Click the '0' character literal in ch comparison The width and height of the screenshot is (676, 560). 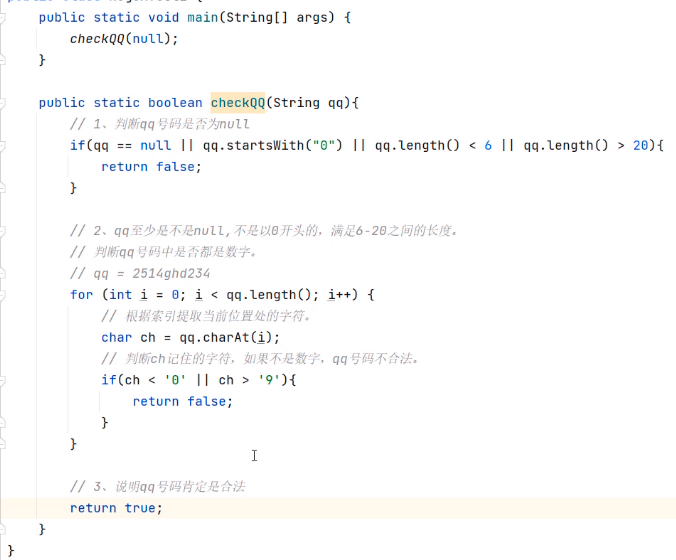[x=175, y=380]
